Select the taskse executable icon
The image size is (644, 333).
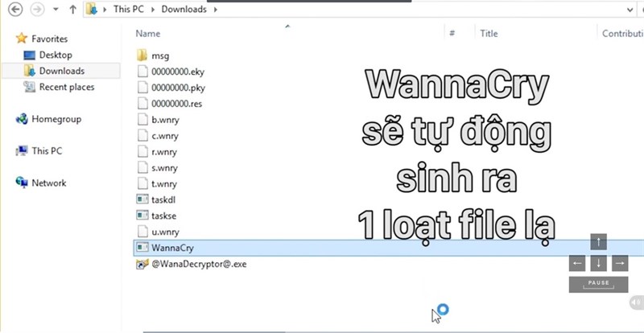point(142,216)
